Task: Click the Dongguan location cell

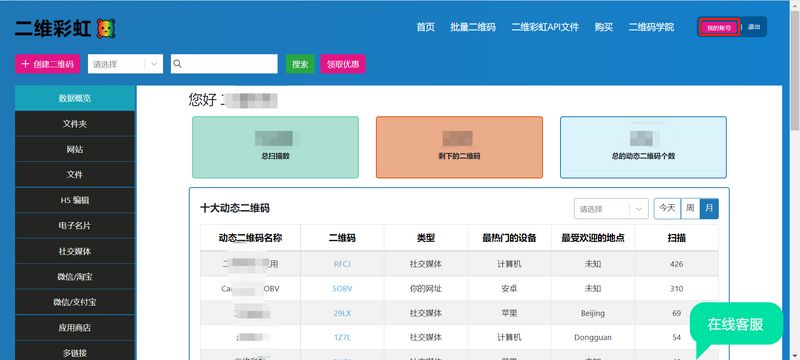Action: click(x=593, y=338)
